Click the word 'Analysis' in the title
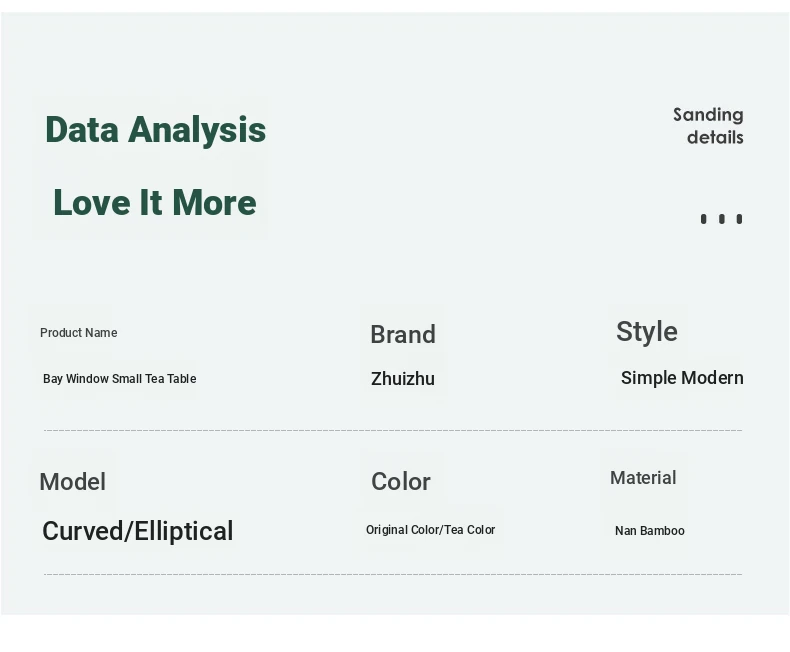790x652 pixels. pyautogui.click(x=198, y=130)
